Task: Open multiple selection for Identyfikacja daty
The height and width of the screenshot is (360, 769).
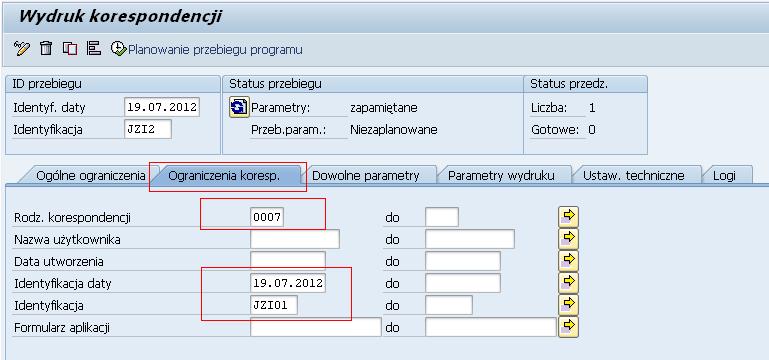Action: coord(568,283)
